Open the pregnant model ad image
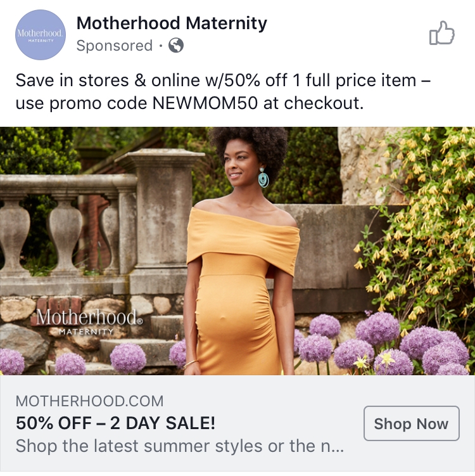This screenshot has width=475, height=476. (237, 251)
